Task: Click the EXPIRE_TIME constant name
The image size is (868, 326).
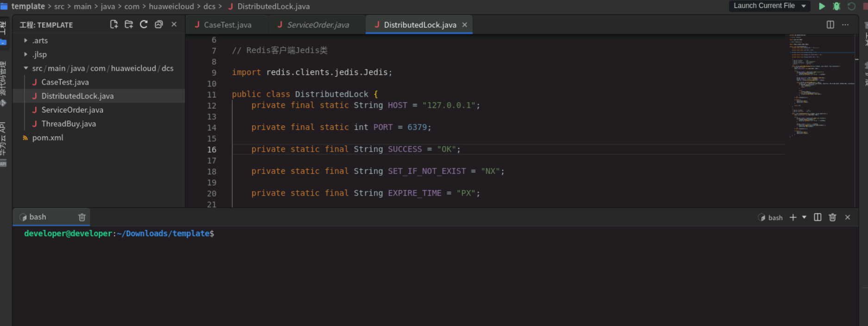Action: click(x=414, y=193)
